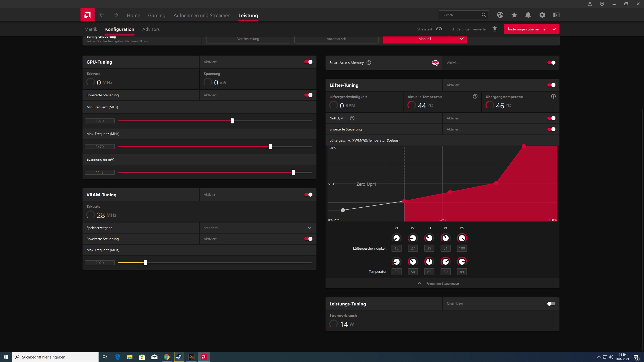The width and height of the screenshot is (644, 362).
Task: Click Änderungen übernehmen button
Action: (531, 29)
